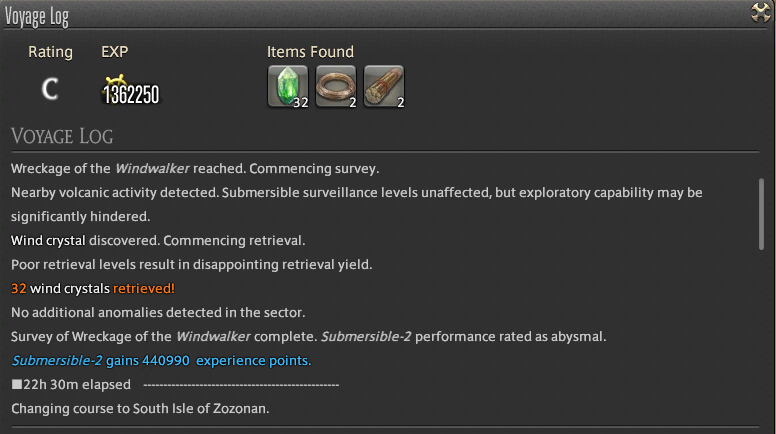Click the square marker beside 22h 30m elapsed

(x=17, y=385)
